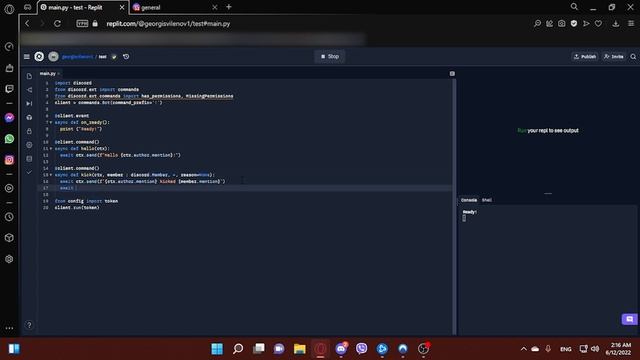The image size is (640, 360).
Task: Click the green Run link in output pane
Action: coord(522,131)
